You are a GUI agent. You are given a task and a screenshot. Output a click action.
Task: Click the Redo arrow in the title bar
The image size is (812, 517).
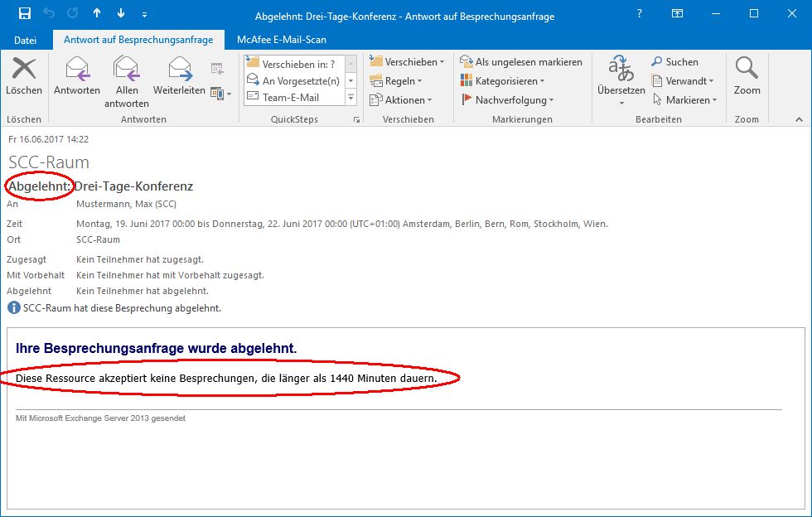(73, 13)
